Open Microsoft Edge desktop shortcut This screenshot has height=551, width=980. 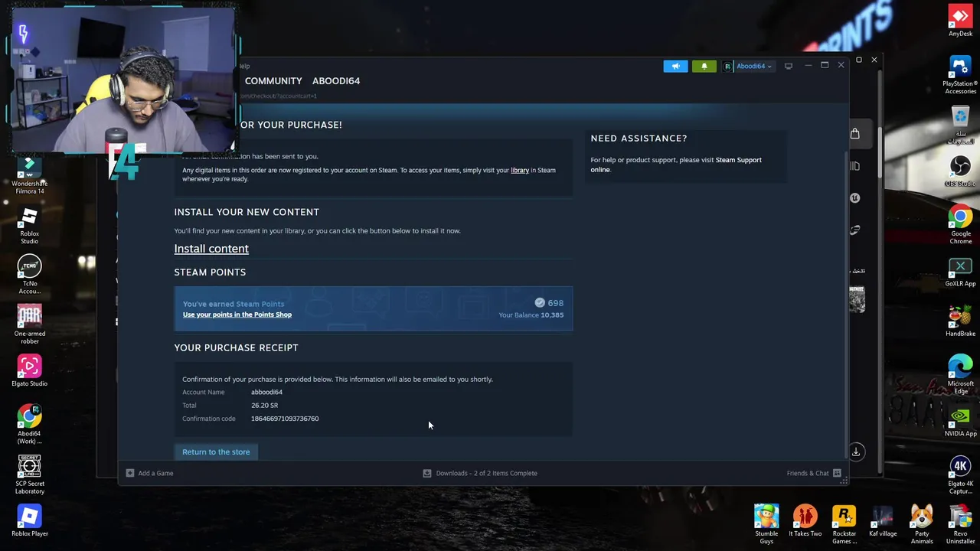pyautogui.click(x=960, y=375)
